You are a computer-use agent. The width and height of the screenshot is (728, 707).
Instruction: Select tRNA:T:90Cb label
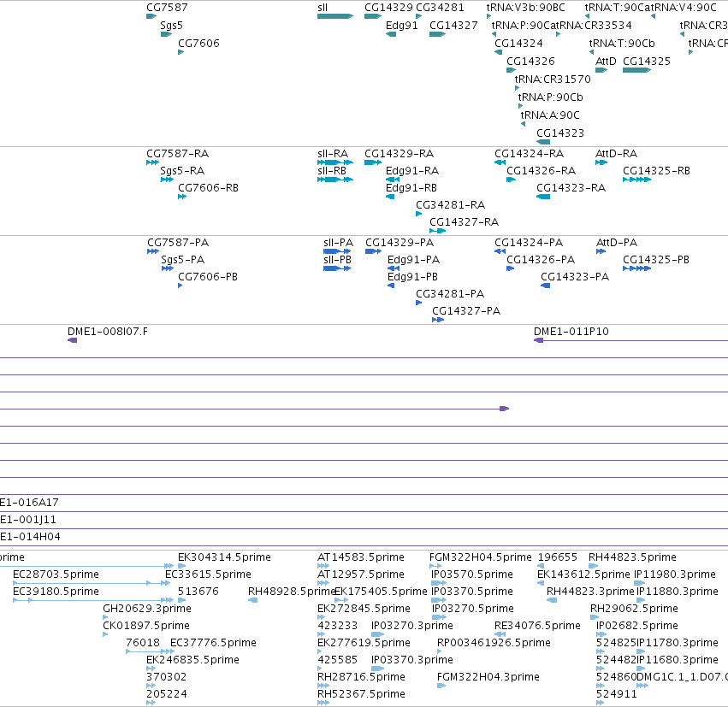622,43
